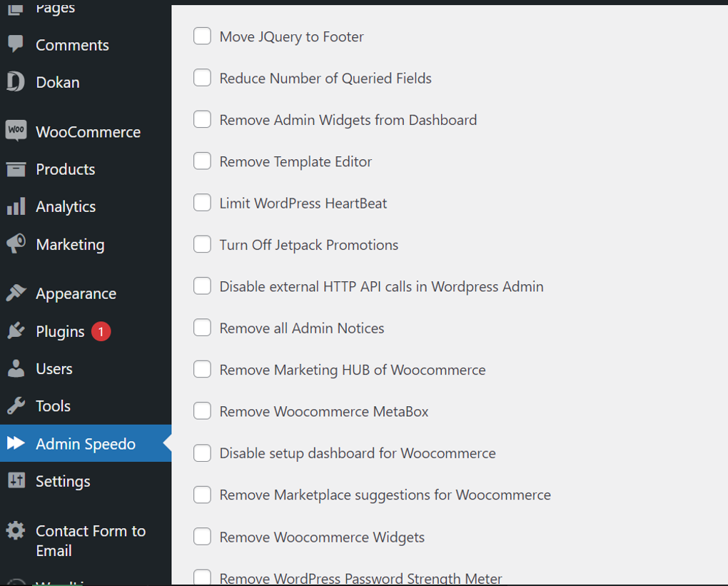This screenshot has height=586, width=728.
Task: Enable Turn Off Jetpack Promotions checkbox
Action: [203, 244]
